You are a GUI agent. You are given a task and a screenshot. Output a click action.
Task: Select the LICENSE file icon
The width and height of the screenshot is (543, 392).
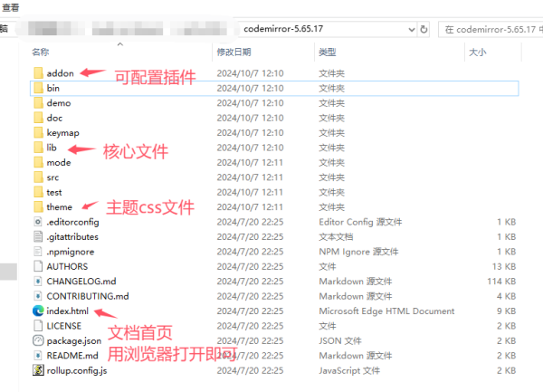(x=38, y=326)
